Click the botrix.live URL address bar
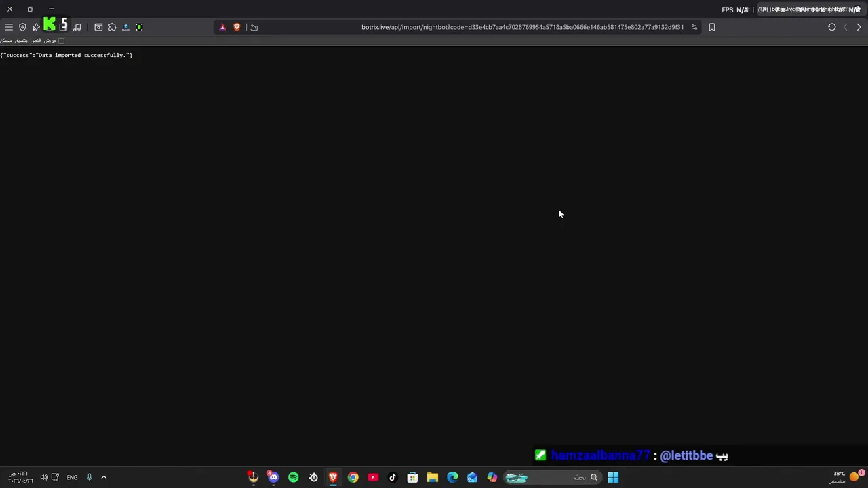The width and height of the screenshot is (868, 488). (522, 27)
